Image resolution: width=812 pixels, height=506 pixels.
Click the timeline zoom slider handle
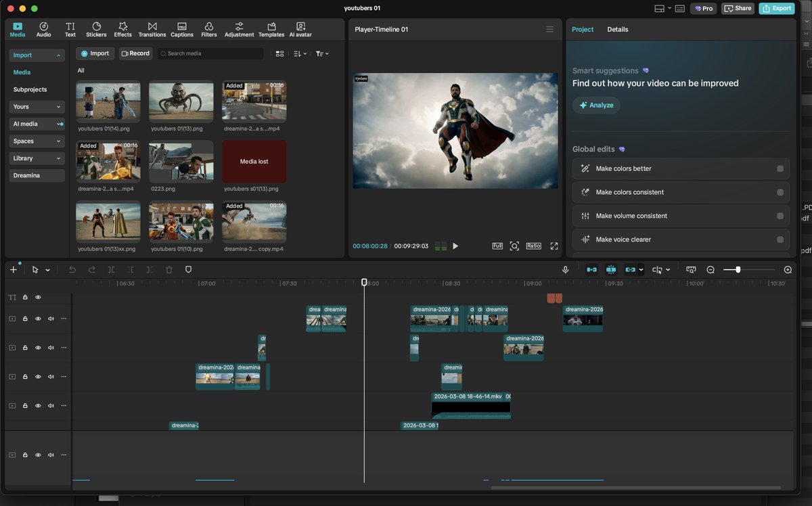pos(738,269)
